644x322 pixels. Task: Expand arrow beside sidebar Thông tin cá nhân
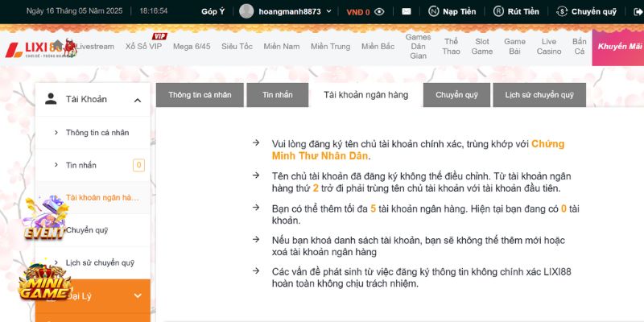point(56,132)
